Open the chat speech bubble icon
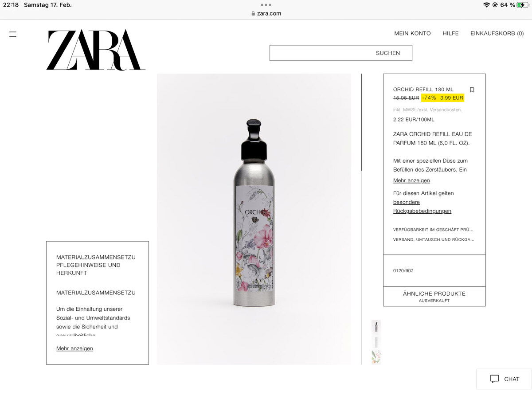 coord(495,379)
